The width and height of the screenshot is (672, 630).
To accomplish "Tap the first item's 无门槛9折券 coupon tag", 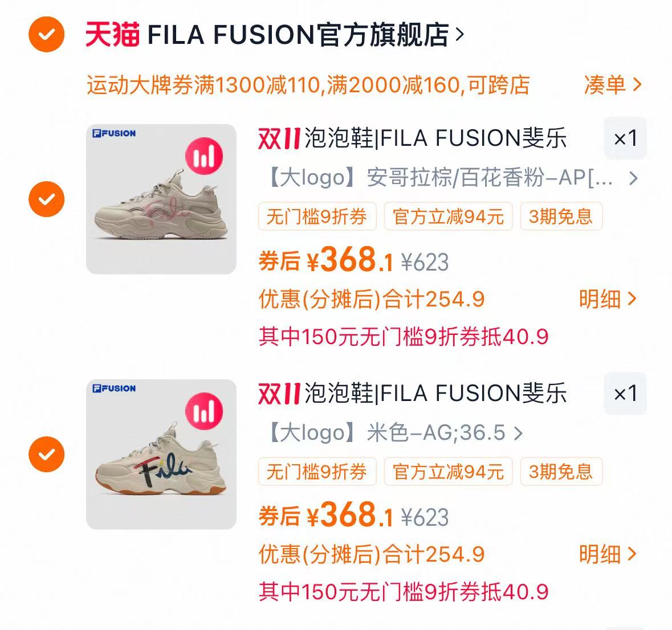I will pyautogui.click(x=317, y=217).
